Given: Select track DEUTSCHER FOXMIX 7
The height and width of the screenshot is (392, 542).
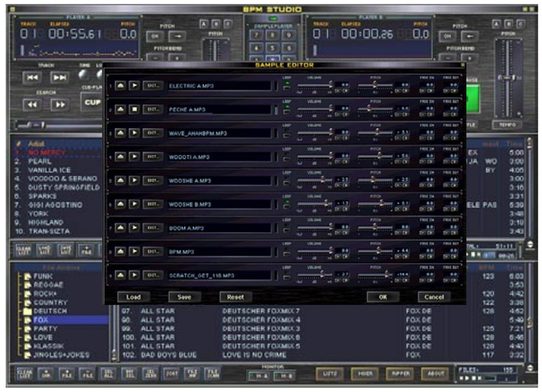Looking at the screenshot, I should [x=261, y=311].
